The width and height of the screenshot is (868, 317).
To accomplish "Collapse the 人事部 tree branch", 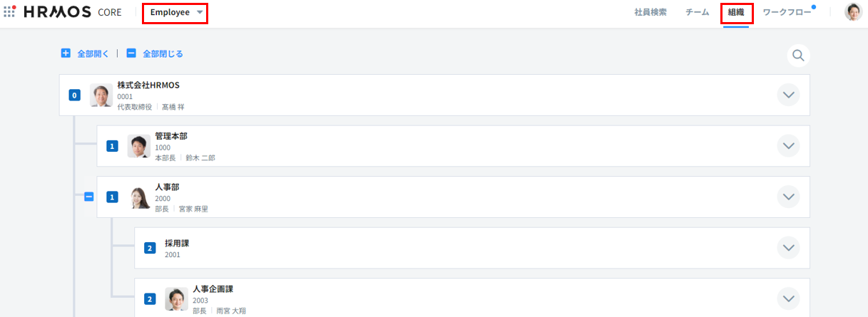I will [x=89, y=197].
